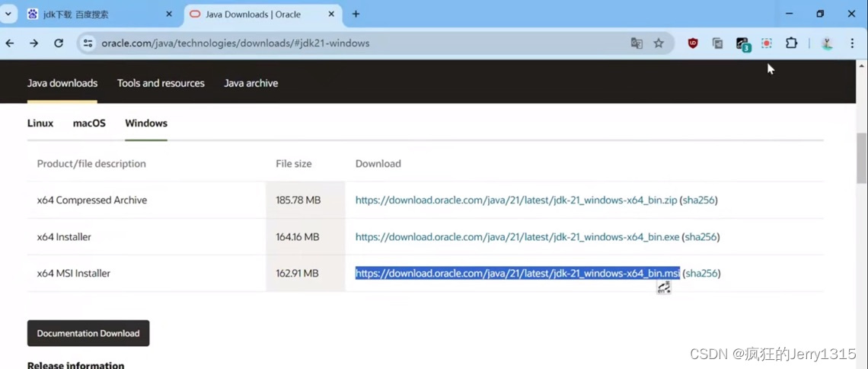Expand the tab search dropdown arrow
Screen dimensions: 868x369
tap(8, 14)
